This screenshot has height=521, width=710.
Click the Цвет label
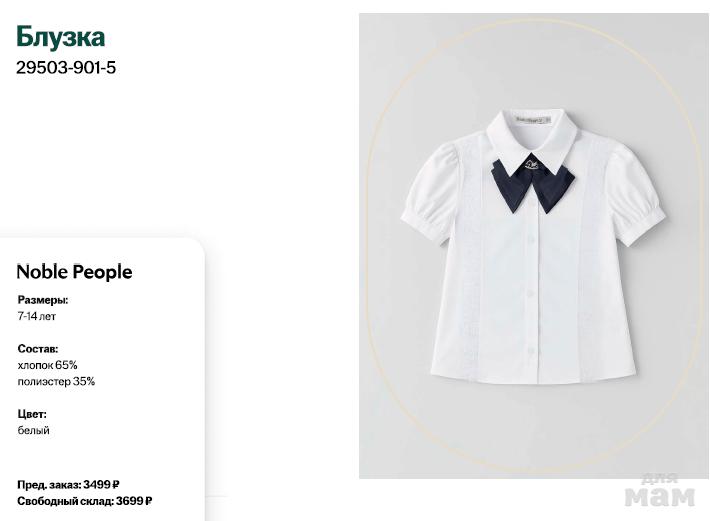coord(32,414)
